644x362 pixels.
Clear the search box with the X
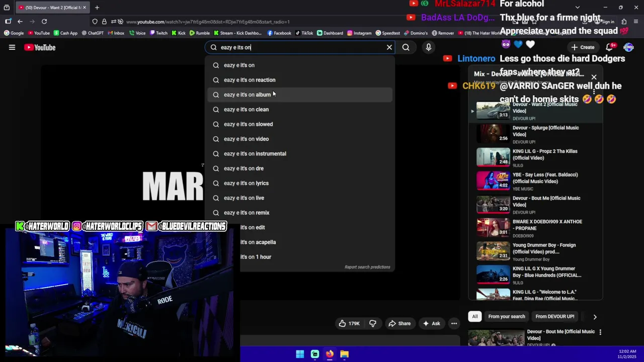pyautogui.click(x=389, y=47)
